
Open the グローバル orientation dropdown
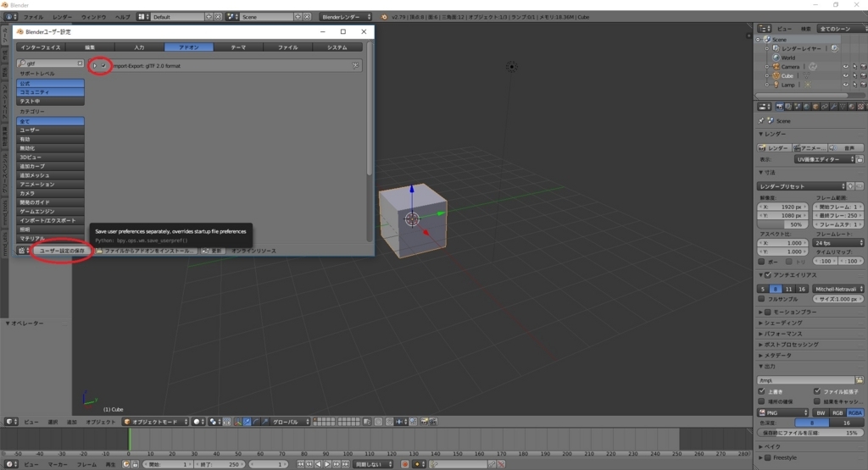tap(290, 422)
